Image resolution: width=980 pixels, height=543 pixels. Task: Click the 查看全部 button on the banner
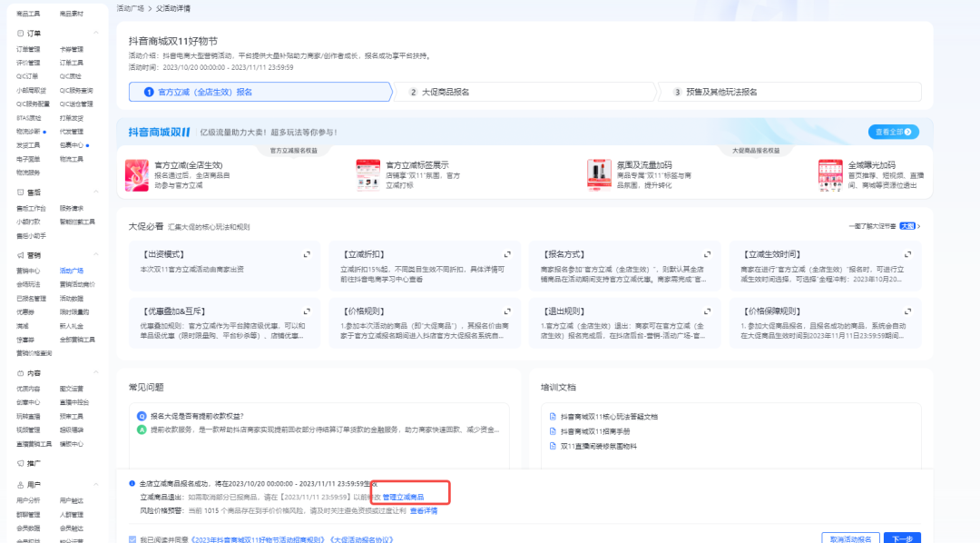[x=893, y=132]
